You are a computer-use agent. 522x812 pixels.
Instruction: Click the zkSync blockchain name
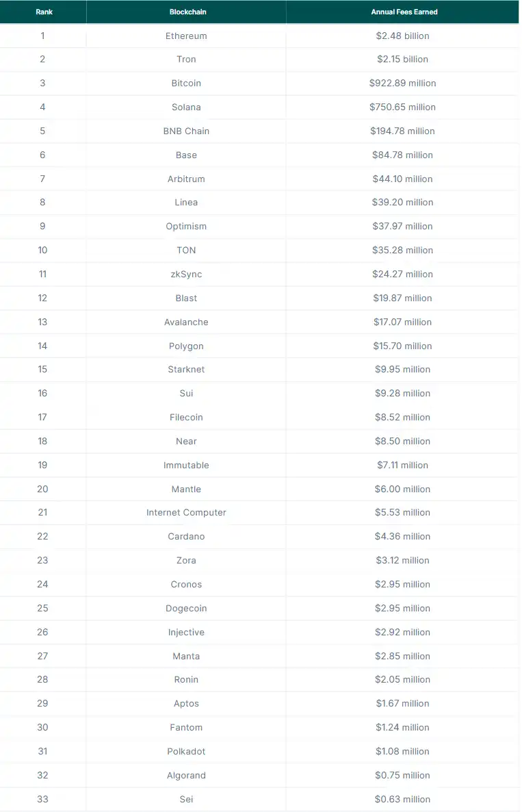pyautogui.click(x=186, y=275)
